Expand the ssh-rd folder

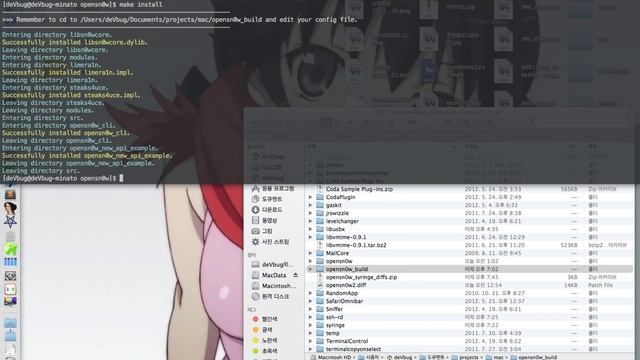click(310, 317)
